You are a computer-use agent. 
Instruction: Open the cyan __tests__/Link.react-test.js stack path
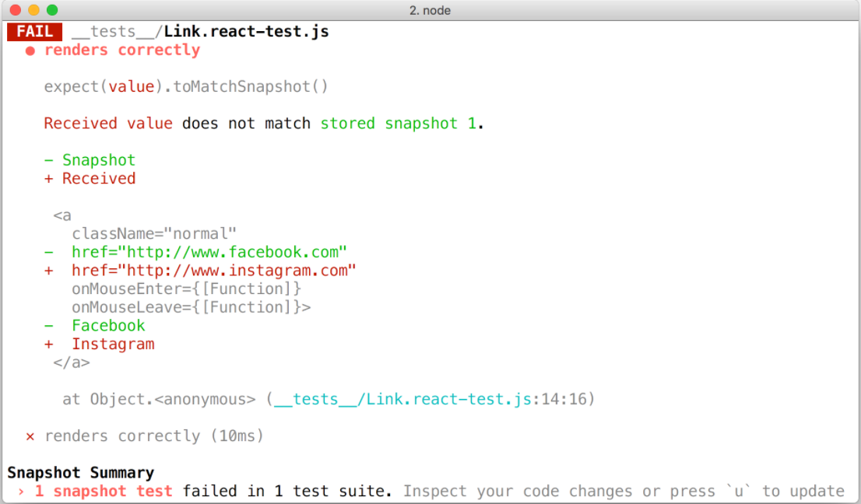click(x=402, y=399)
